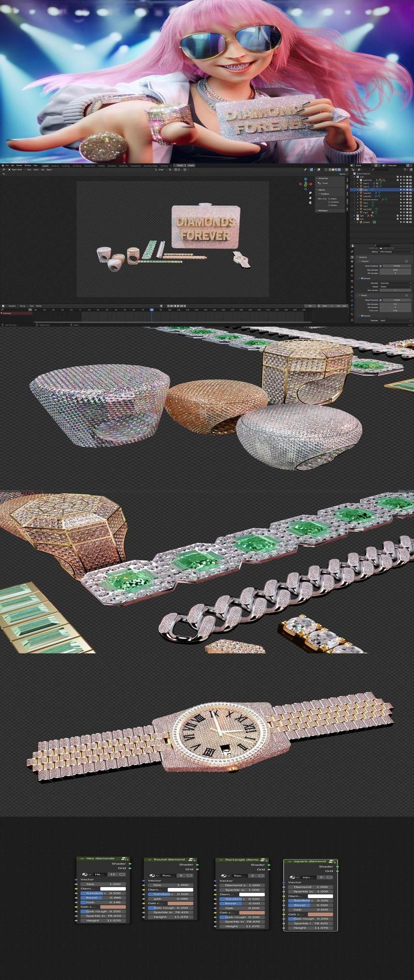Click the Hex diamonds node header
Image resolution: width=414 pixels, height=980 pixels.
(103, 858)
